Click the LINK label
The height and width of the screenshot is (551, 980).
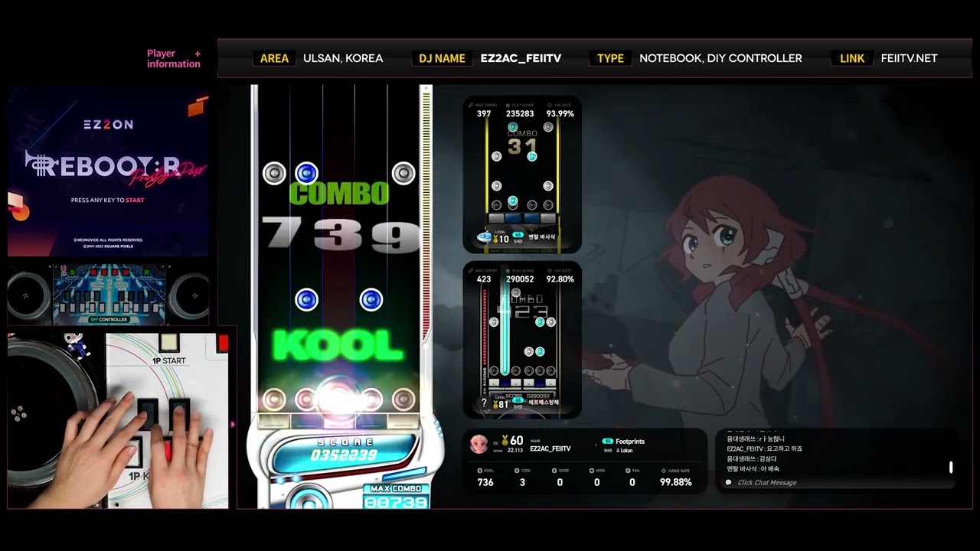click(852, 58)
